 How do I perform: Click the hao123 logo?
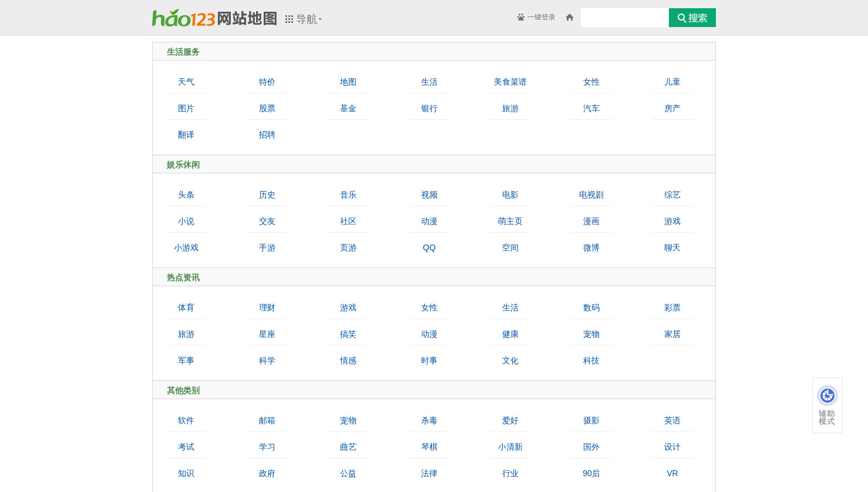click(184, 18)
